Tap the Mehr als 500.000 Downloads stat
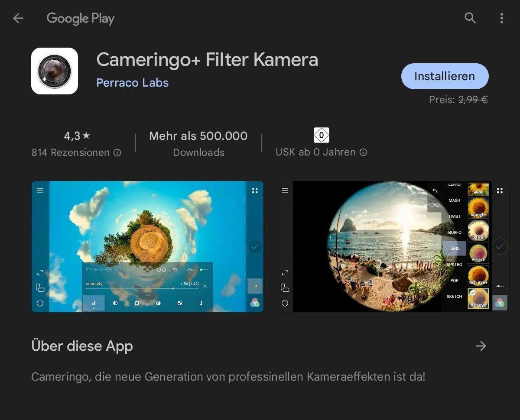This screenshot has height=420, width=520. pos(198,144)
